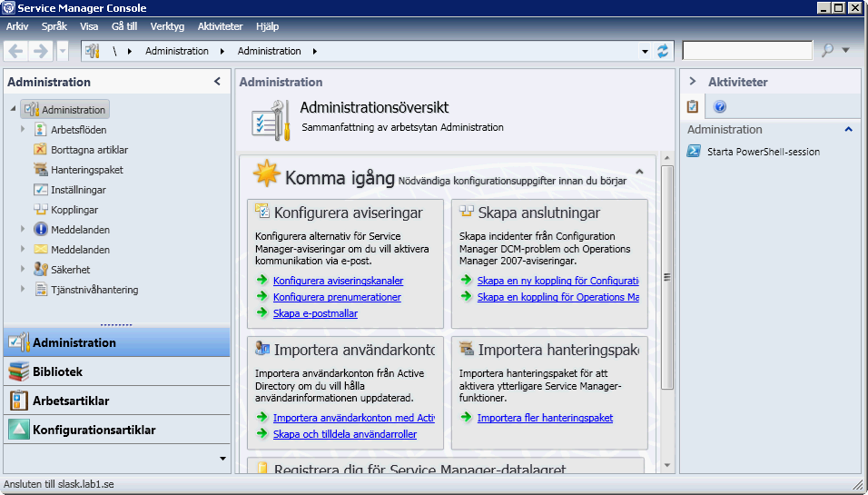
Task: Click the blue info Meddelanden icon
Action: click(41, 229)
